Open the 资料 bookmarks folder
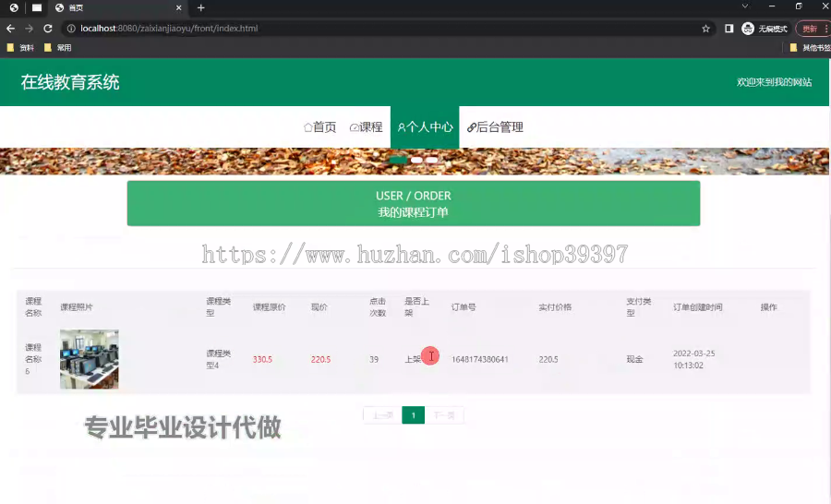The image size is (831, 504). click(x=20, y=48)
